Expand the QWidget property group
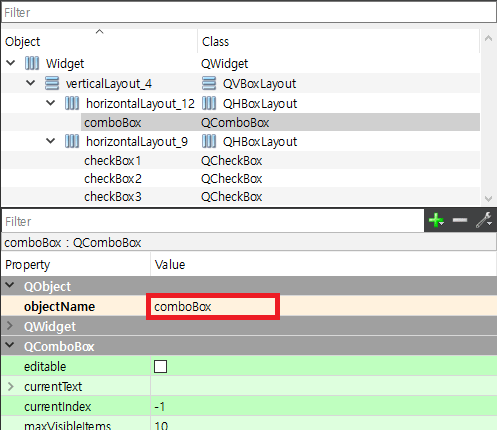The width and height of the screenshot is (497, 430). (x=10, y=326)
